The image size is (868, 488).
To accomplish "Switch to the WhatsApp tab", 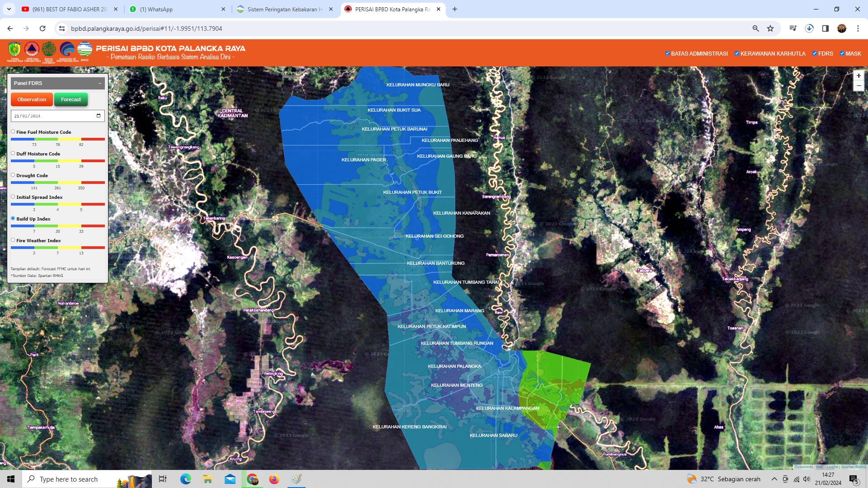I will coord(176,9).
